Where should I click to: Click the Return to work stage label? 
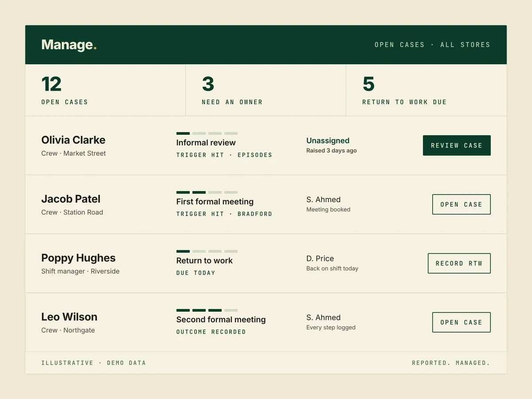point(204,261)
